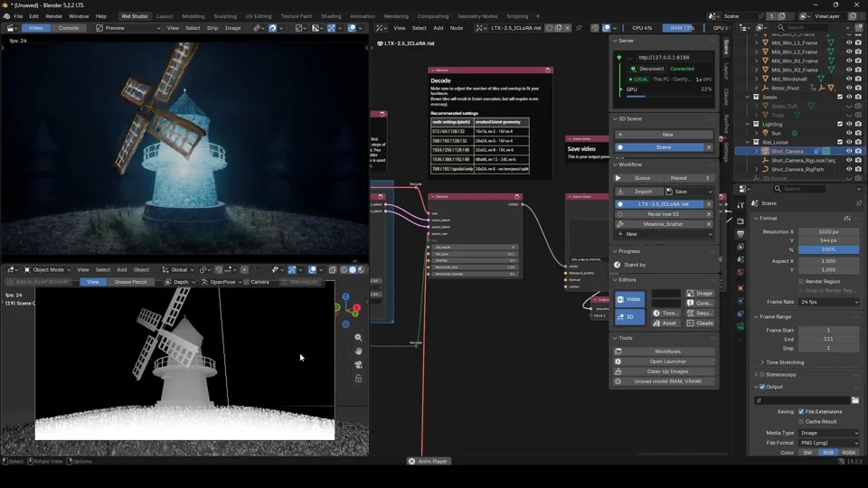Screen dimensions: 868x488
Task: Hide Mill_Windshaft via eye icon
Action: tap(849, 80)
